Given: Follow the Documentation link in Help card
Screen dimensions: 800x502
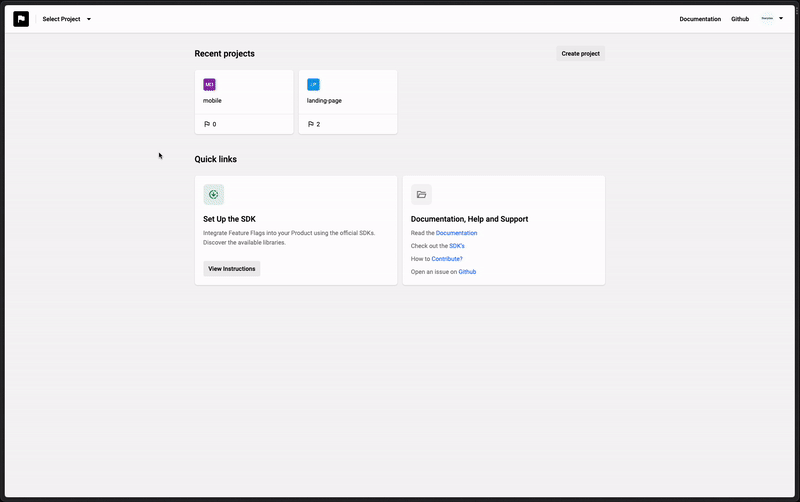Looking at the screenshot, I should pyautogui.click(x=457, y=233).
